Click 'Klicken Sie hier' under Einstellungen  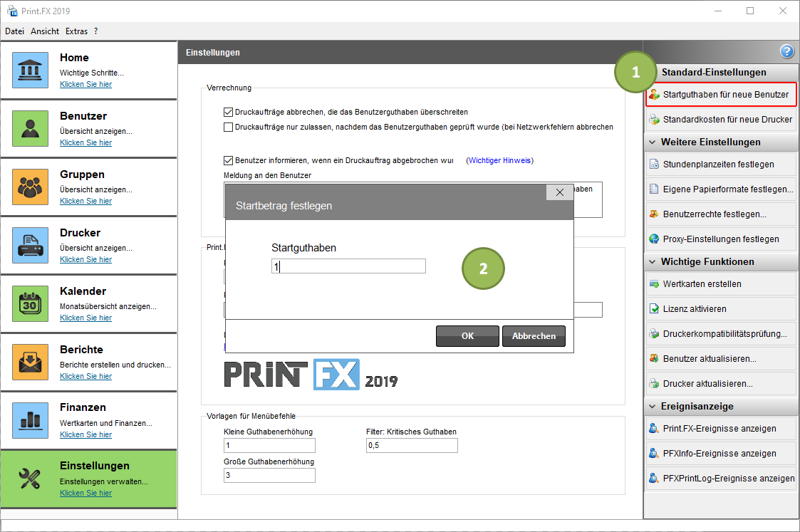85,494
